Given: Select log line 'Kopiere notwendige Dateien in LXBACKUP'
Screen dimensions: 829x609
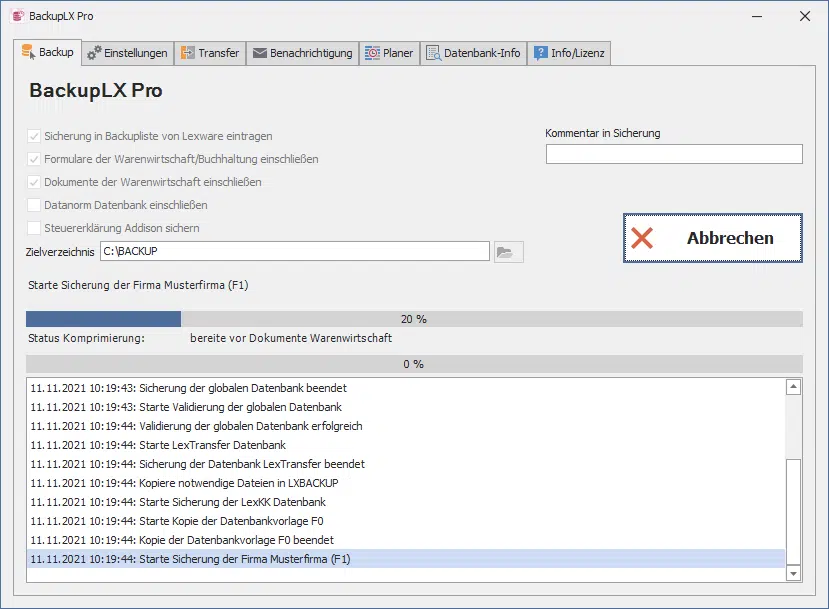Looking at the screenshot, I should (x=406, y=483).
